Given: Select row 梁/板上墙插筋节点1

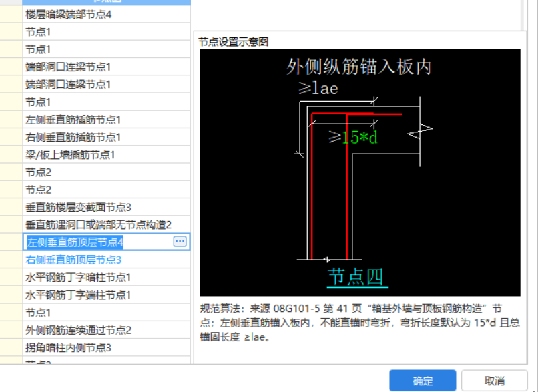Looking at the screenshot, I should tap(106, 154).
